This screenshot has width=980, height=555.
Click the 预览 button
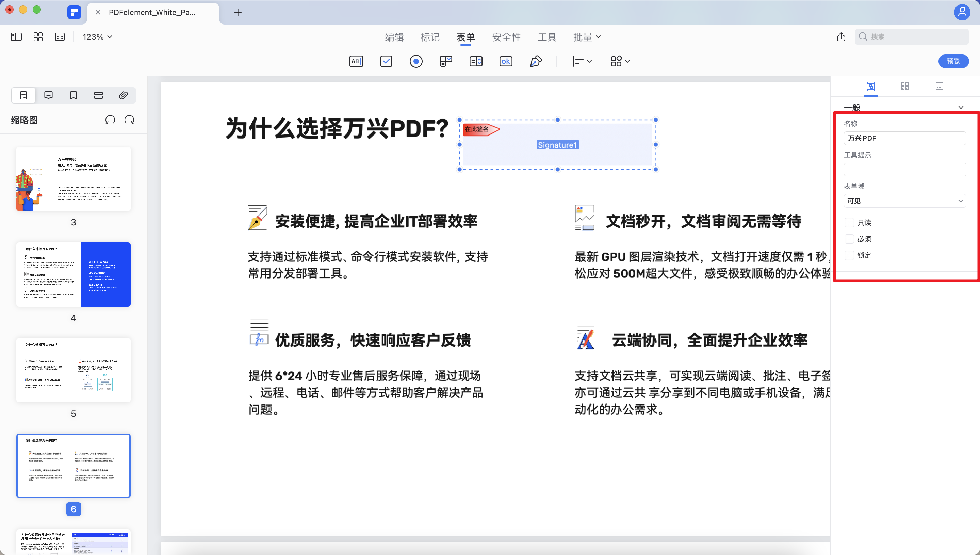click(x=953, y=61)
